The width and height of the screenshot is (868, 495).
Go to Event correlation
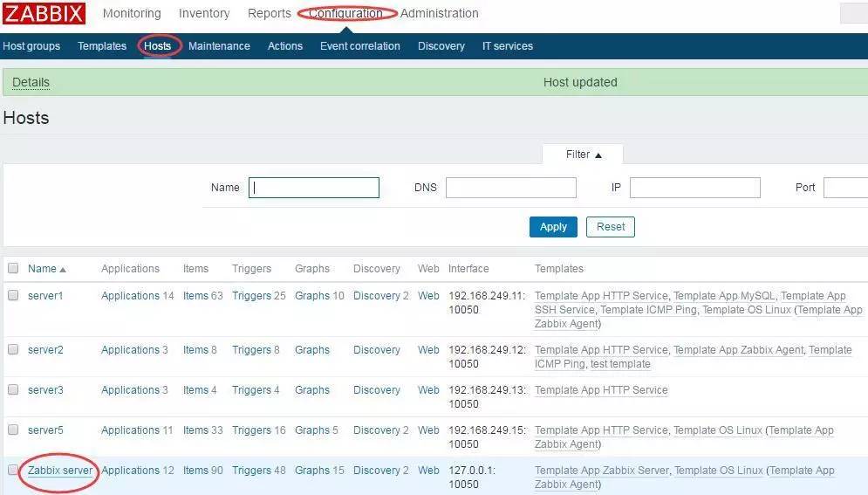pos(359,46)
